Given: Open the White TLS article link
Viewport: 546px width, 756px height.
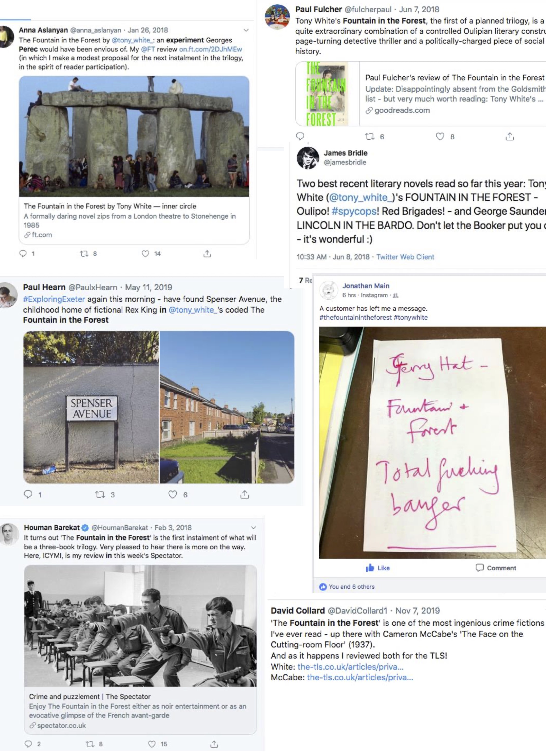Looking at the screenshot, I should (x=350, y=667).
